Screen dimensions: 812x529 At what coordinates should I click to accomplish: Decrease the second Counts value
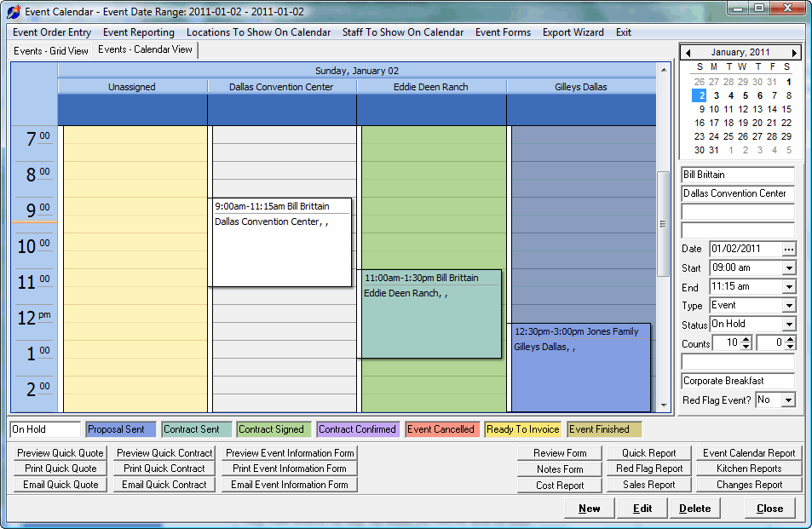pyautogui.click(x=790, y=346)
